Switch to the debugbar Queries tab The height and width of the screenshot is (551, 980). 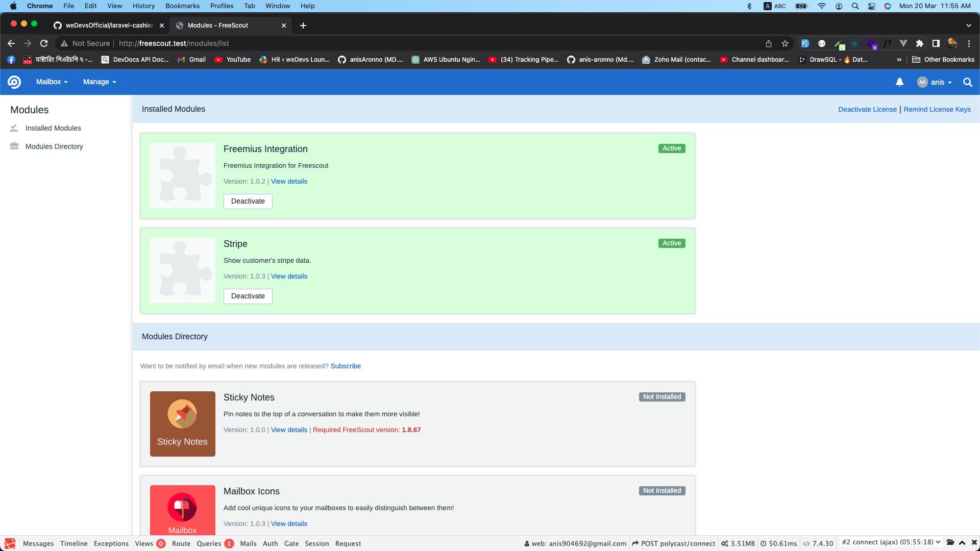208,543
